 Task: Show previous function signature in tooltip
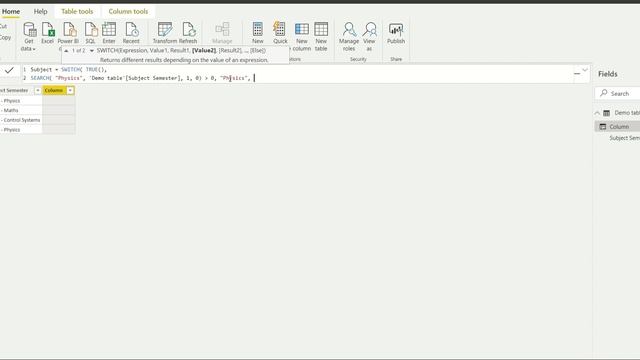click(66, 51)
